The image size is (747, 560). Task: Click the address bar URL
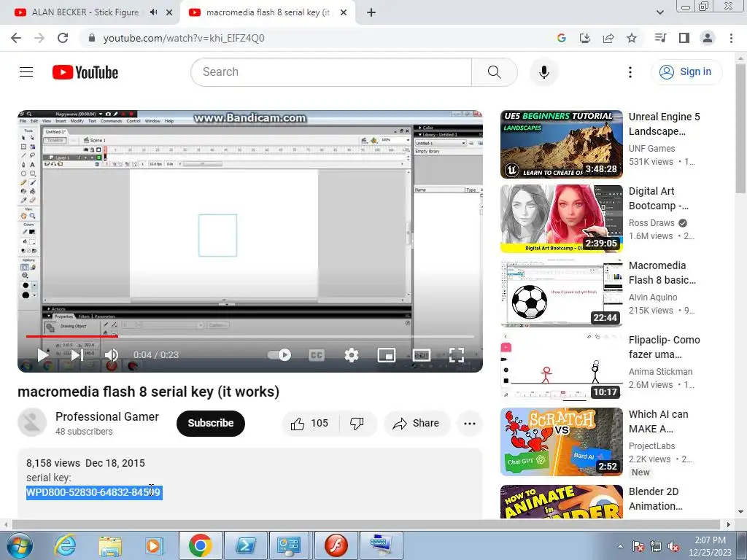(x=183, y=38)
